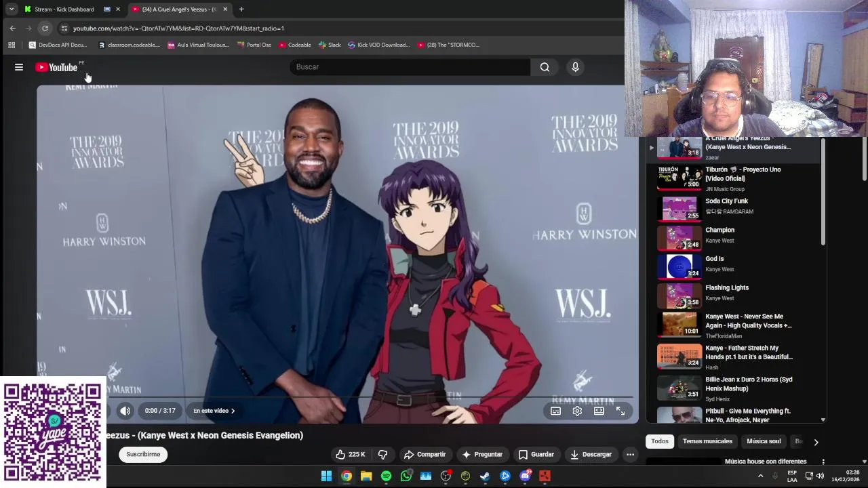
Task: Open Spotify from the taskbar
Action: 386,476
